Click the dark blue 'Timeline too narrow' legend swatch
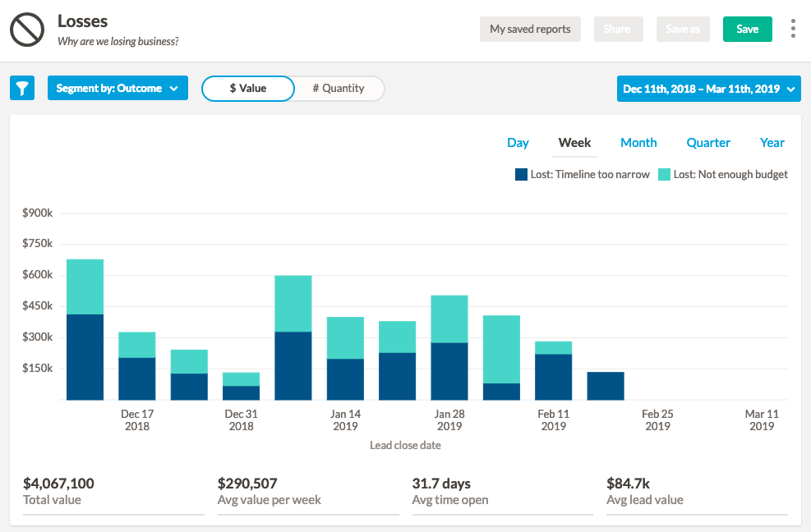This screenshot has width=811, height=532. [521, 174]
